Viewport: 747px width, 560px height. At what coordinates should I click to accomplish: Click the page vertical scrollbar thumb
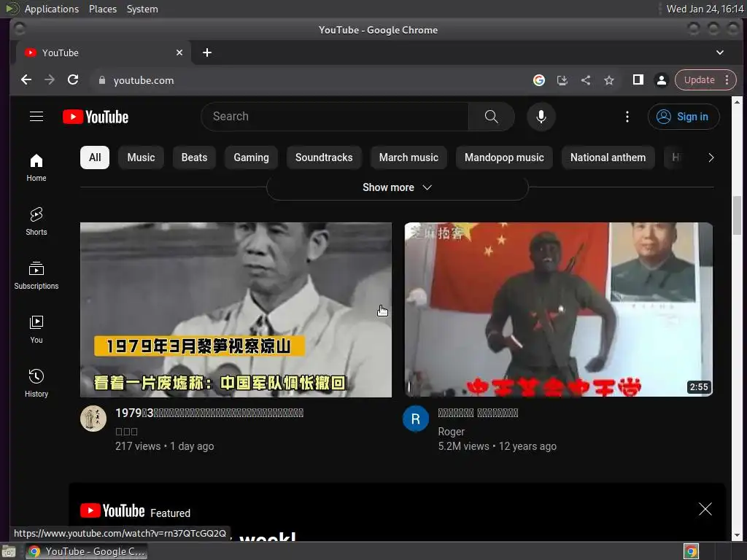tap(737, 215)
